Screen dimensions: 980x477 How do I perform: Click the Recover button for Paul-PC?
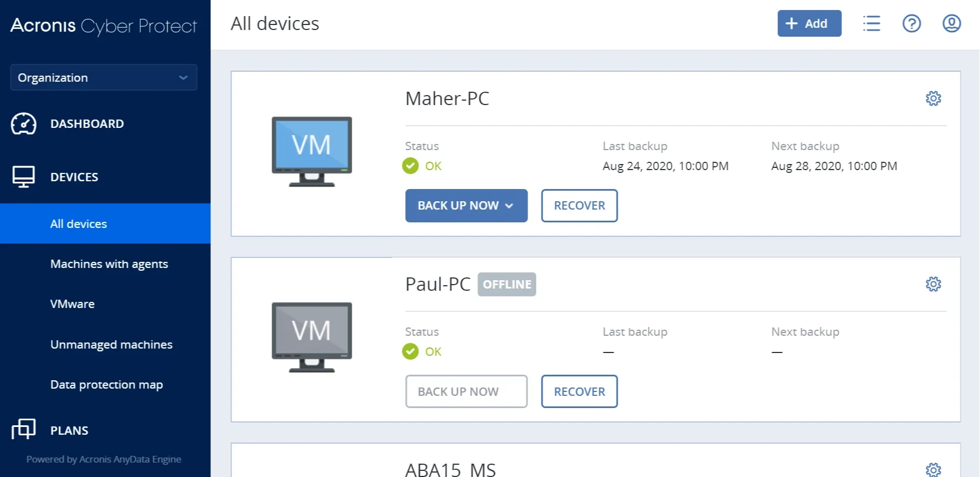tap(579, 391)
